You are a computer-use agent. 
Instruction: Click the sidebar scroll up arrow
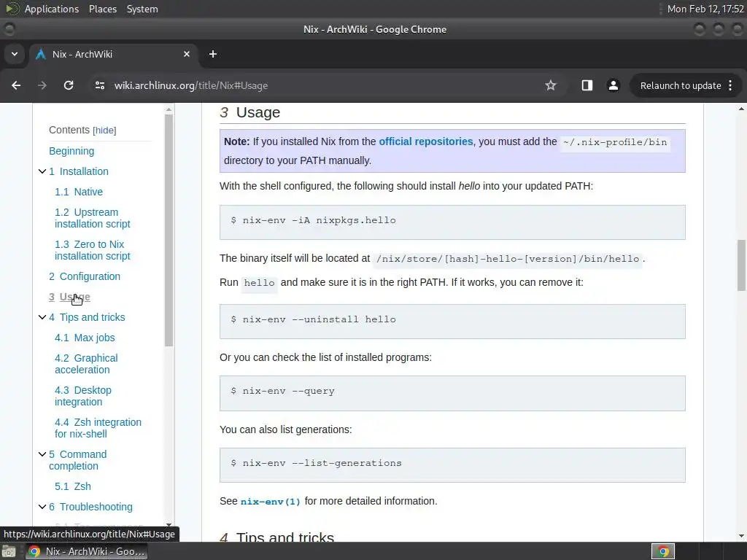(169, 109)
